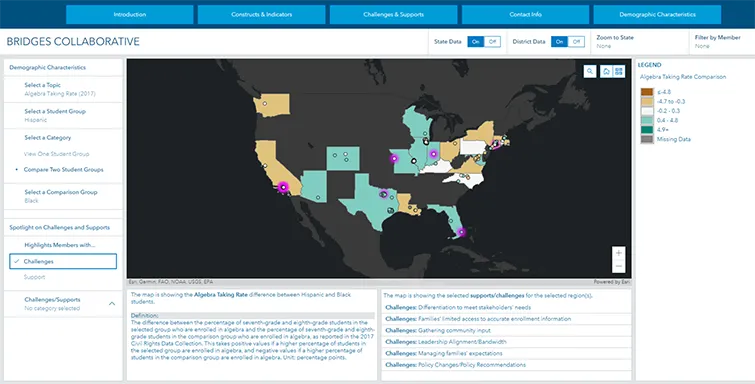Screen dimensions: 755x384
Task: Choose Compare Two Student Groups option
Action: point(64,170)
